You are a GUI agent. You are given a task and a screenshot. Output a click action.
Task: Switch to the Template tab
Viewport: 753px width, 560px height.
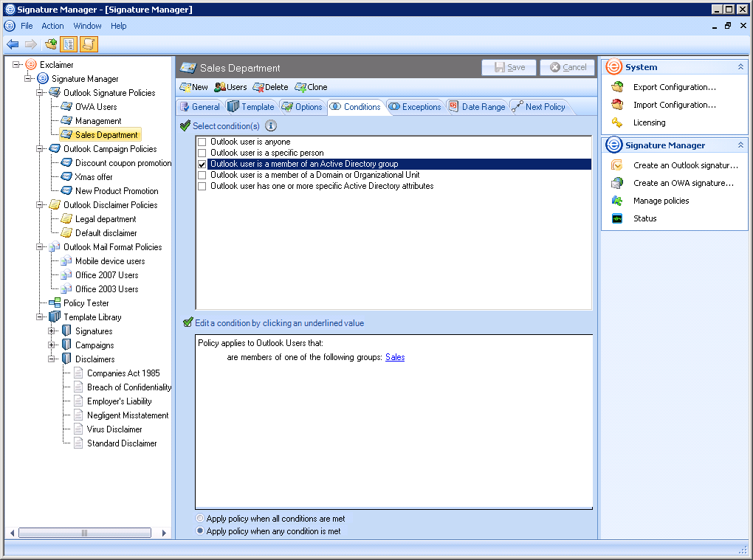(251, 107)
